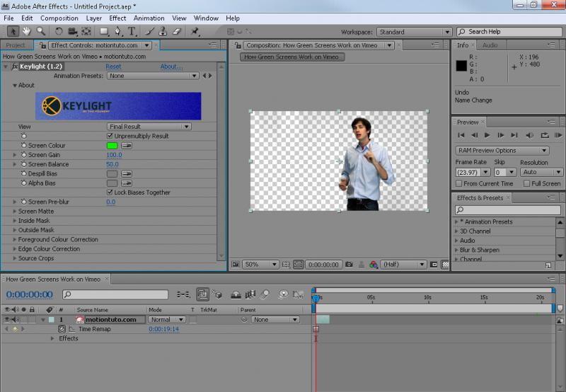
Task: Switch to the Project panel tab
Action: click(x=16, y=45)
